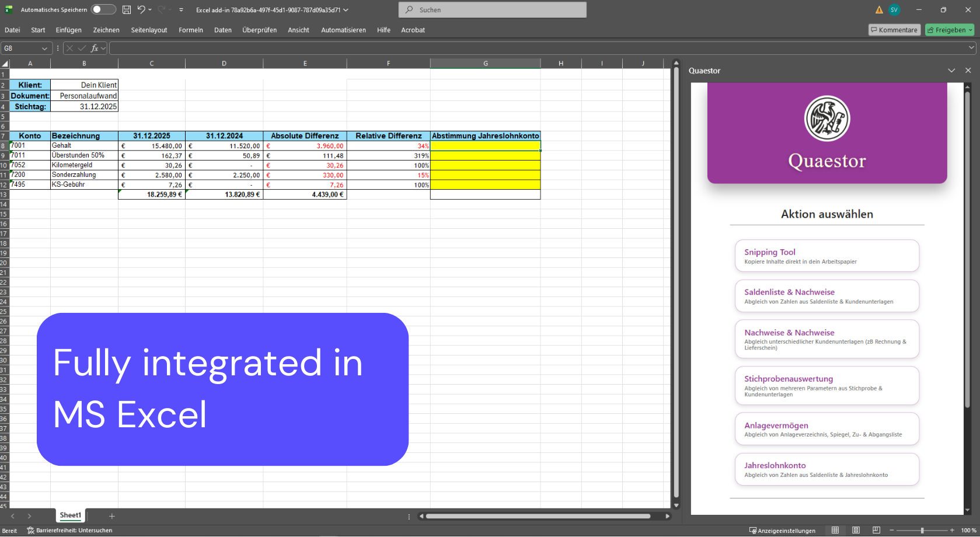This screenshot has width=980, height=537.
Task: Click the Undo arrow icon
Action: coord(141,9)
